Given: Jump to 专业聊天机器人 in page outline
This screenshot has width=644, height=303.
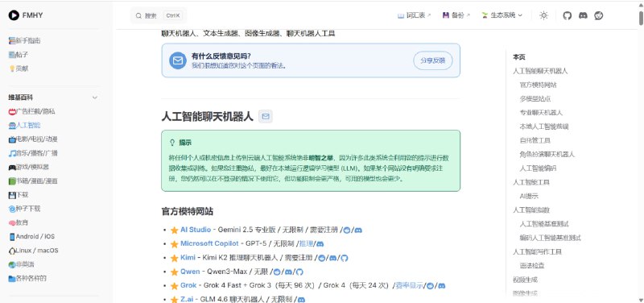Looking at the screenshot, I should tap(541, 113).
